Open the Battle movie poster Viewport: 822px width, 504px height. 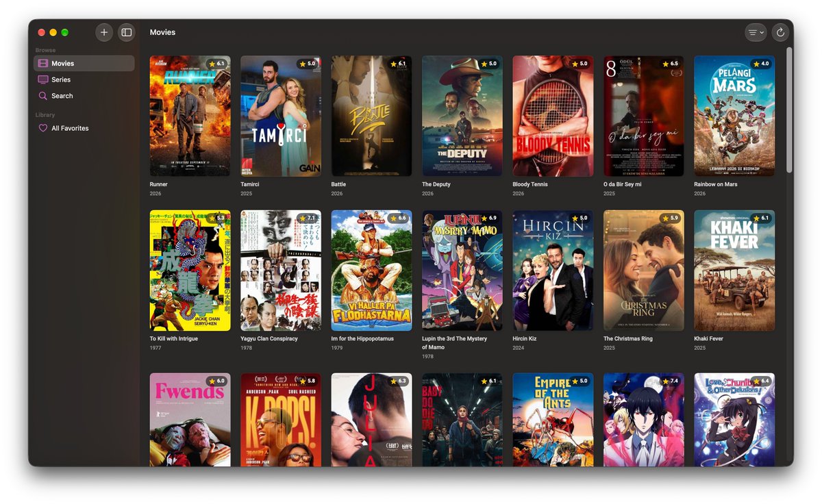coord(371,116)
